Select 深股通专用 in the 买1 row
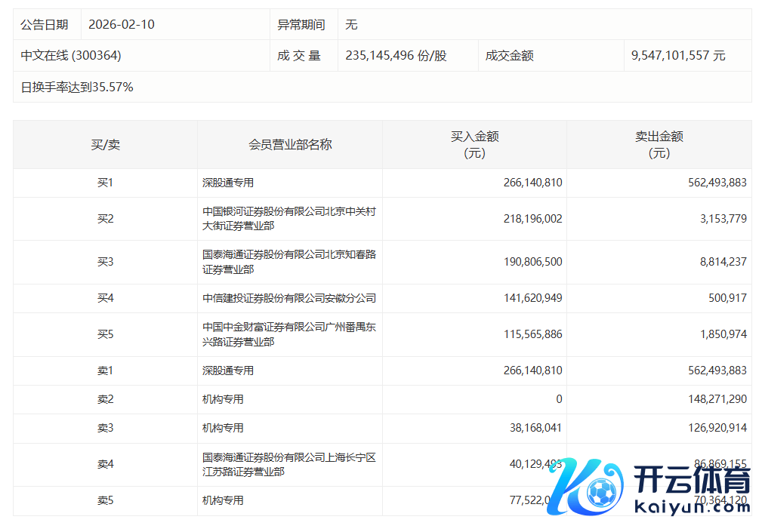762x532 pixels. tap(228, 183)
